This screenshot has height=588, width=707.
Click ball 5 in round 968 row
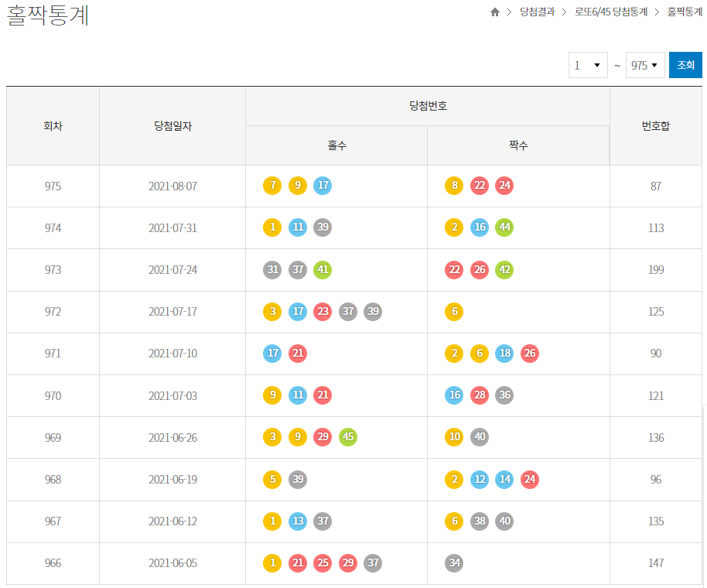[272, 480]
